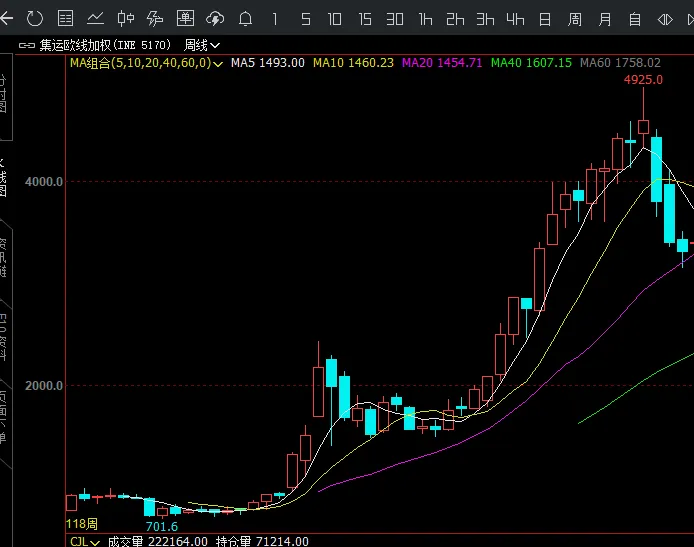Click the left-right expand arrows icon
This screenshot has width=694, height=547.
click(x=665, y=19)
